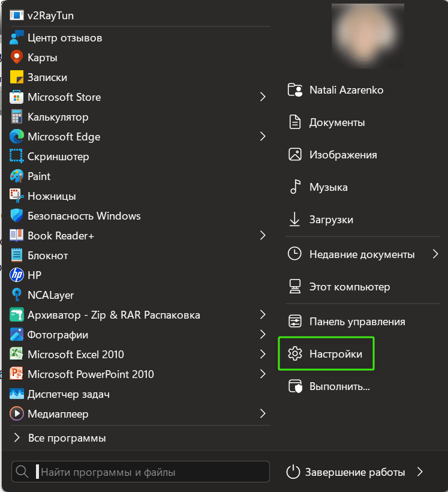Click the "Этот компьютер" label
This screenshot has height=492, width=448.
tap(350, 287)
